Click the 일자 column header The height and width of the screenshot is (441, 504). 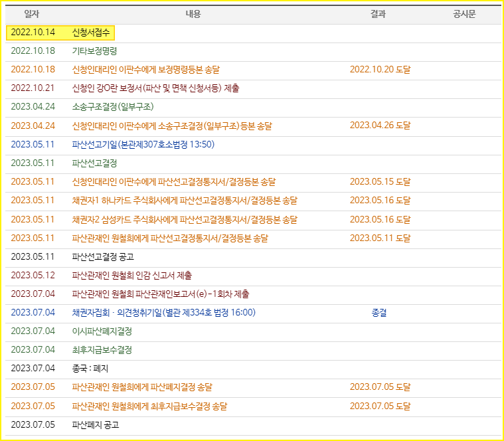(x=31, y=14)
